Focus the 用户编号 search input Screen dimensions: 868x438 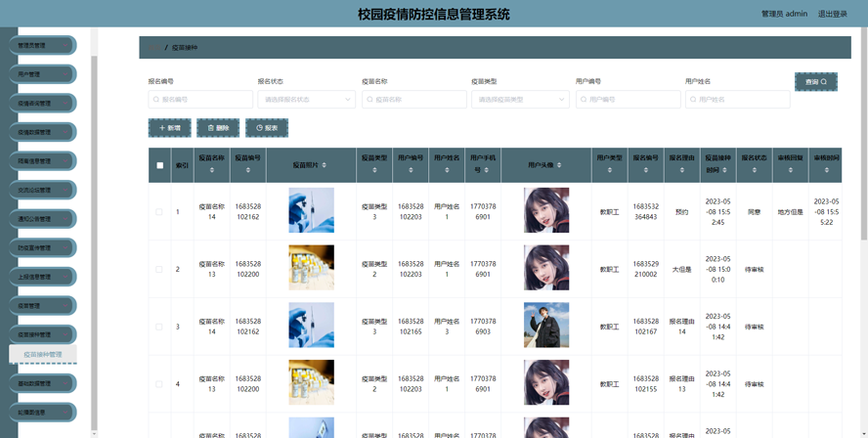[x=628, y=100]
